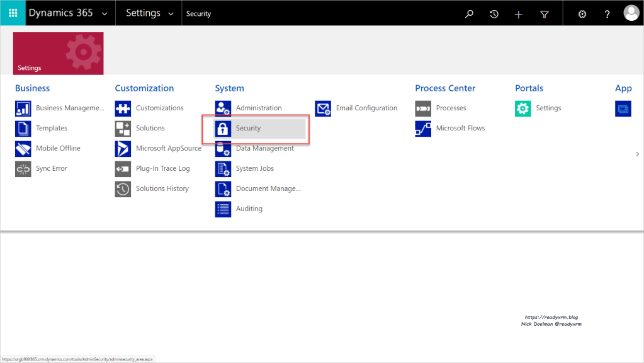The width and height of the screenshot is (644, 363).
Task: Click the red Settings tile
Action: (58, 54)
